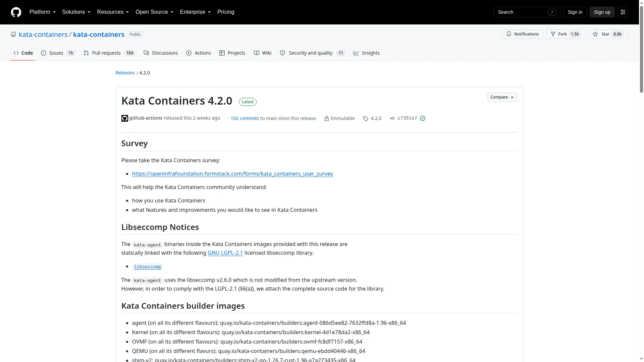Screen dimensions: 644x362
Task: Click 'how you use Kata Containers' bullet
Action: [168, 200]
